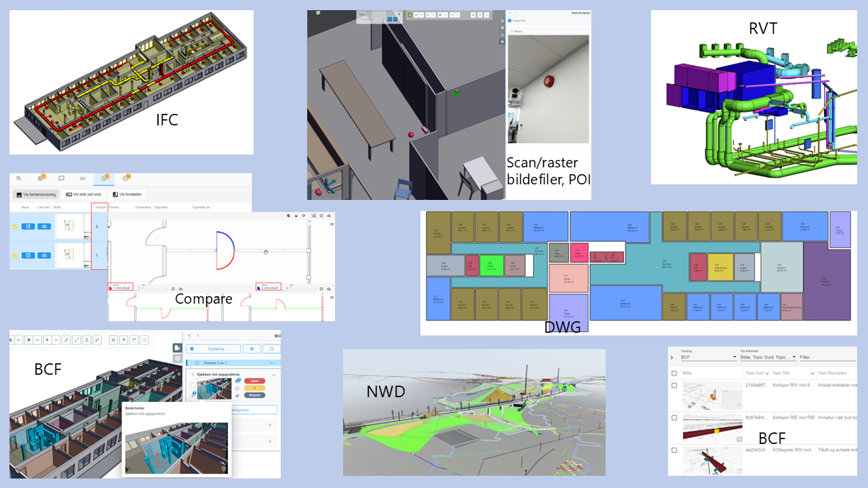Expand the arrow left of Visning dropdown
The height and width of the screenshot is (488, 868).
672,357
